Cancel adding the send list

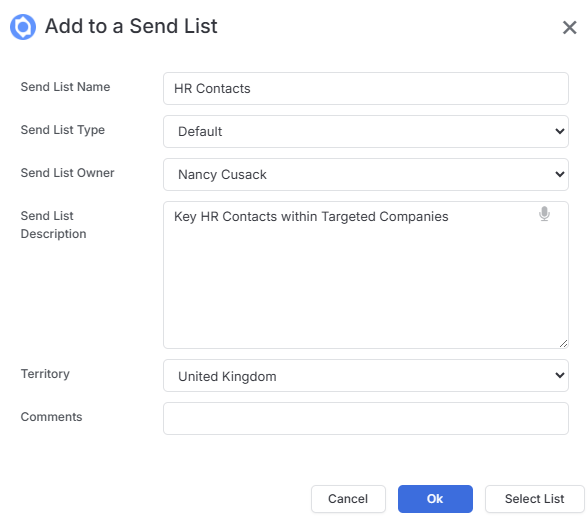(348, 499)
